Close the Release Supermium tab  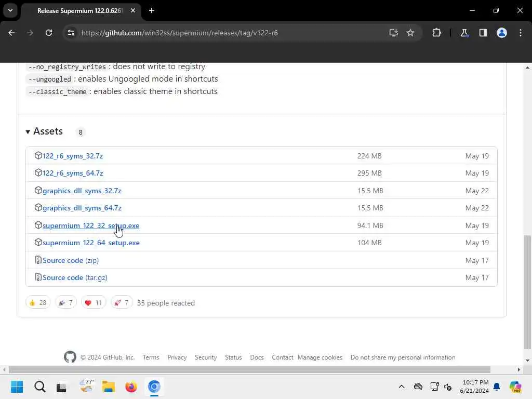(x=133, y=10)
